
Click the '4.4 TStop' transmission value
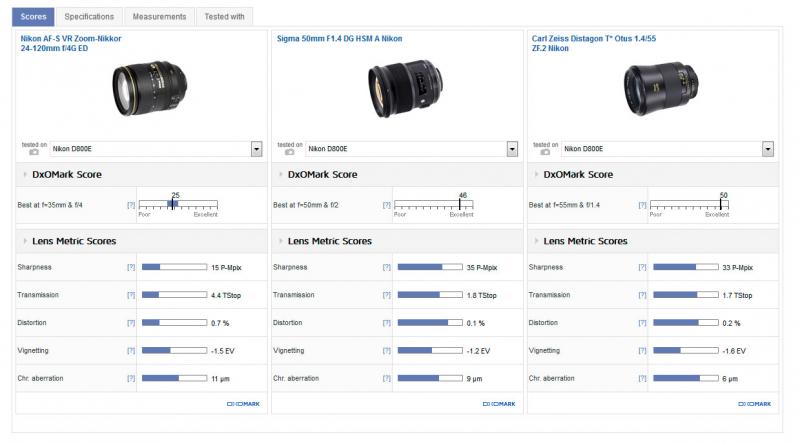(x=226, y=295)
